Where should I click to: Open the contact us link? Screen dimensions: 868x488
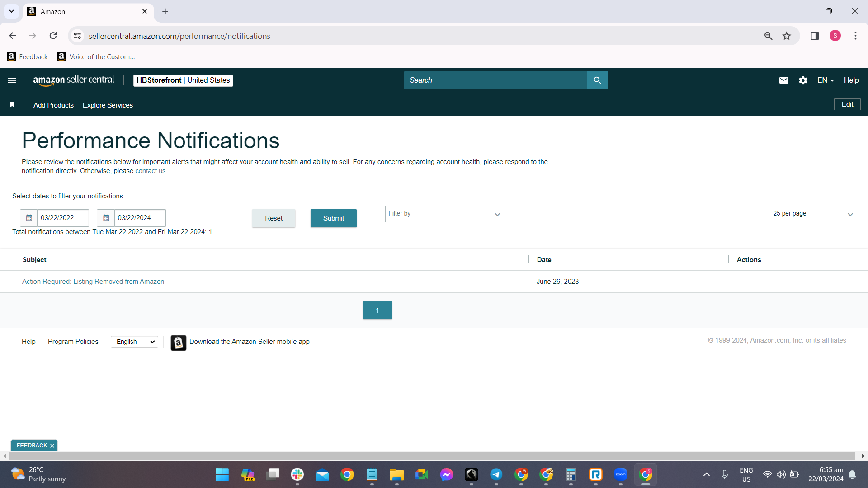click(x=151, y=171)
